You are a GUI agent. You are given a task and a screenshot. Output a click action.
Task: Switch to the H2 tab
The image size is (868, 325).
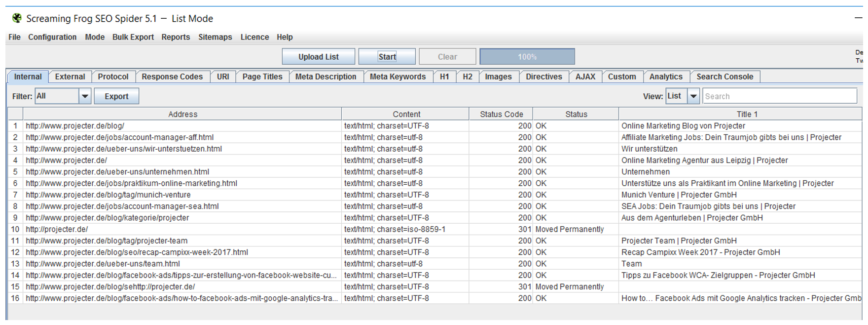(468, 77)
